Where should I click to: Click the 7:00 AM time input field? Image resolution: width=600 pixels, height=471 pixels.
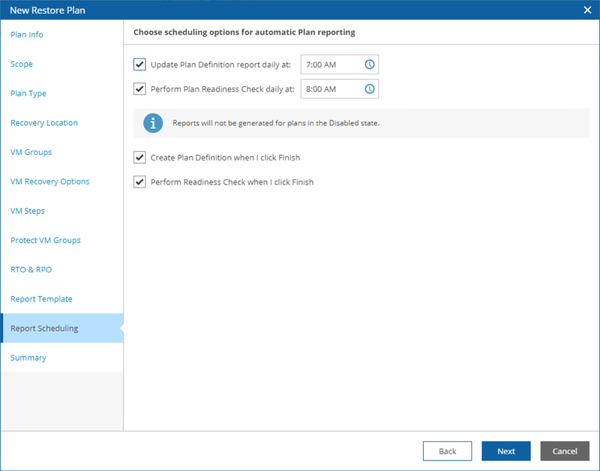330,64
